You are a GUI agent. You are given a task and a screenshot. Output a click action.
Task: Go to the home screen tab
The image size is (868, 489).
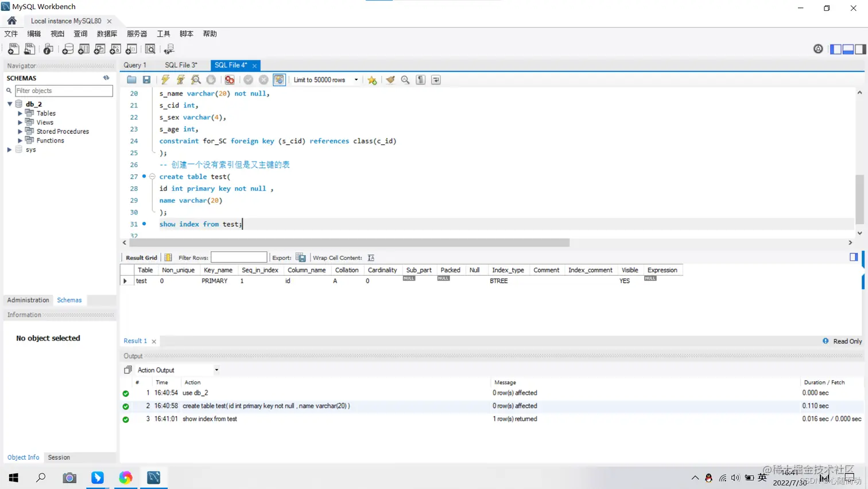coord(12,21)
